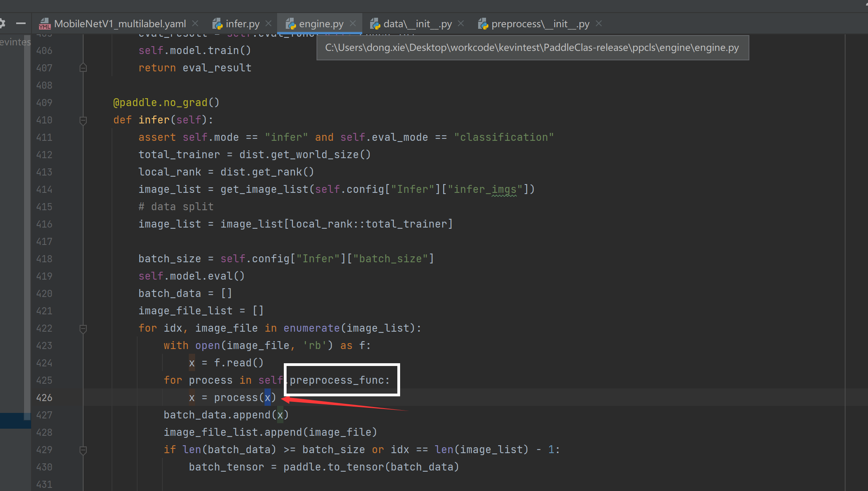Click 'f.read()' on line 424
The height and width of the screenshot is (491, 868).
click(239, 363)
